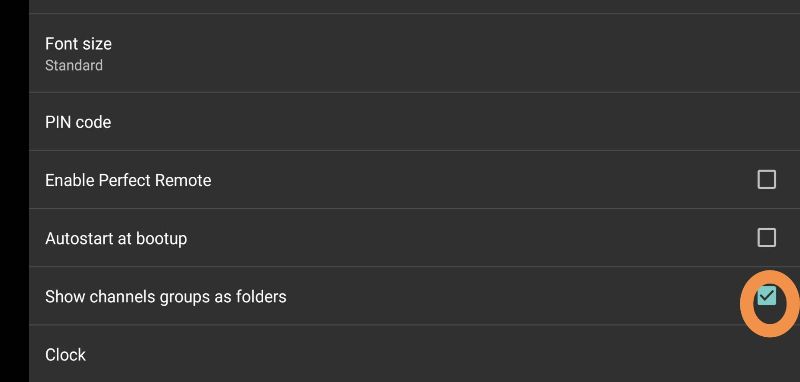Click empty space in the Clock row

tap(434, 354)
